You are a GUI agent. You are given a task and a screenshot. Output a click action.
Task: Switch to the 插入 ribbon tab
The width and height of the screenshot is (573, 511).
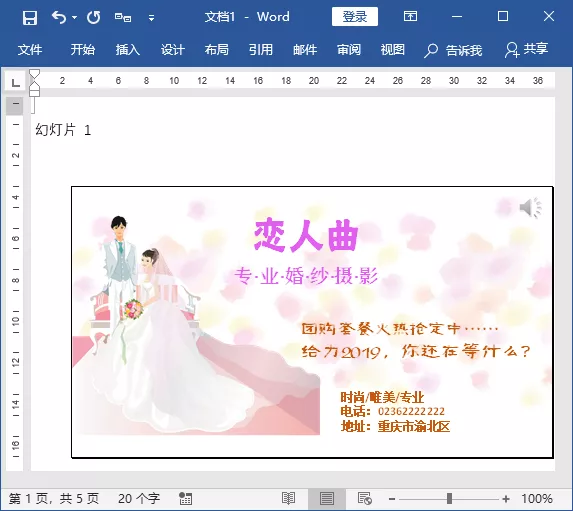(128, 49)
